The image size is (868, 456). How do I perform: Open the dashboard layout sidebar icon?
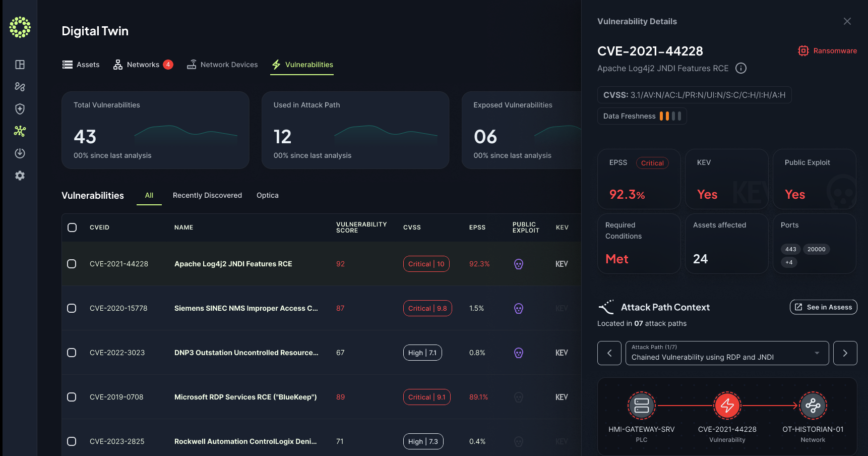[x=20, y=65]
